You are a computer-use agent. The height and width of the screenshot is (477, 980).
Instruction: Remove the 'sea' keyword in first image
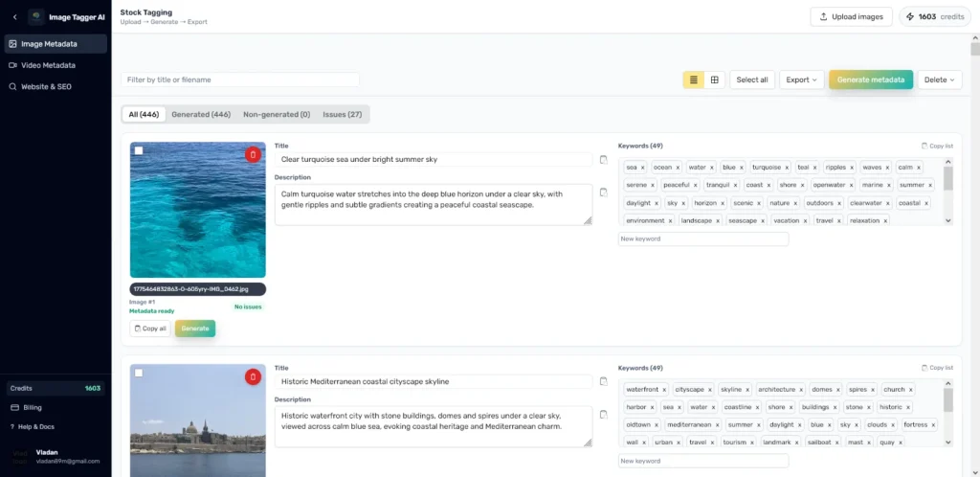(x=642, y=168)
